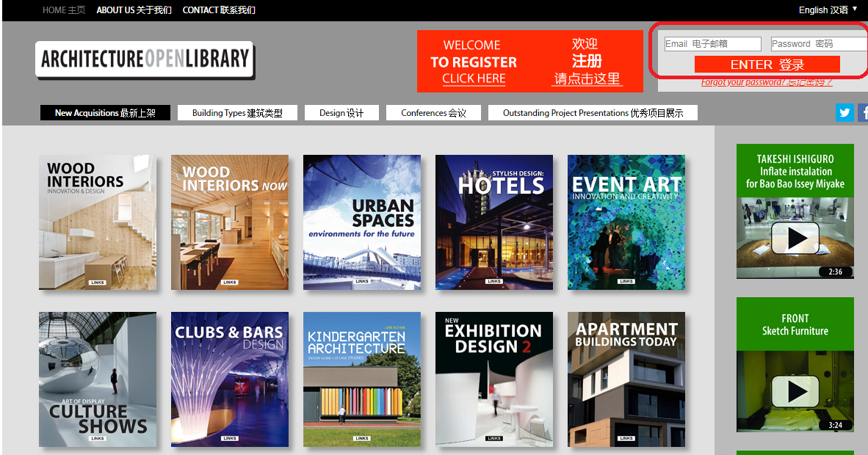
Task: Click the Twitter icon
Action: tap(845, 112)
